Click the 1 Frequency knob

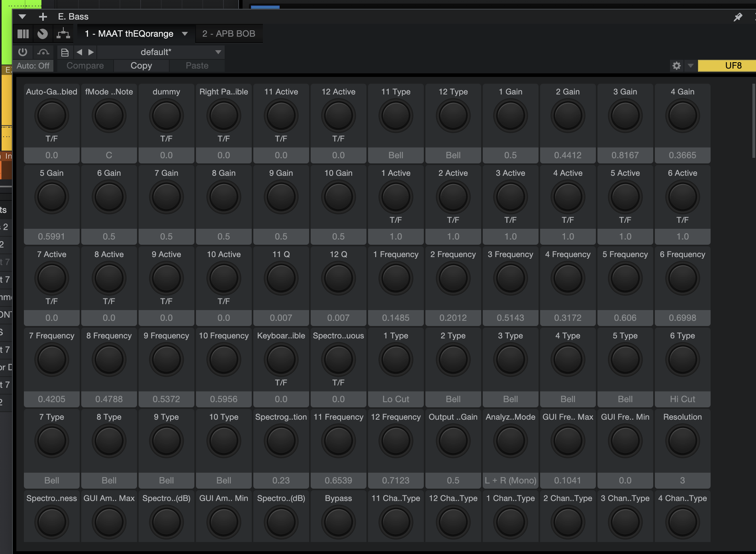(x=396, y=278)
